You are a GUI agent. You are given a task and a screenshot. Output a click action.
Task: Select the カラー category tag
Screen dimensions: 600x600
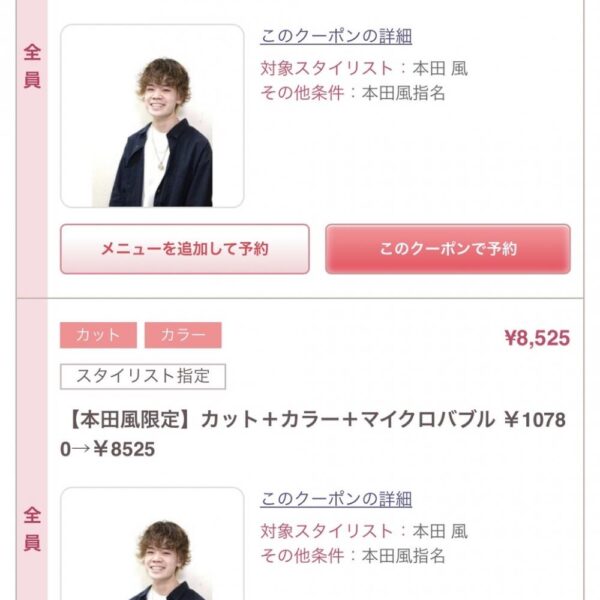183,335
